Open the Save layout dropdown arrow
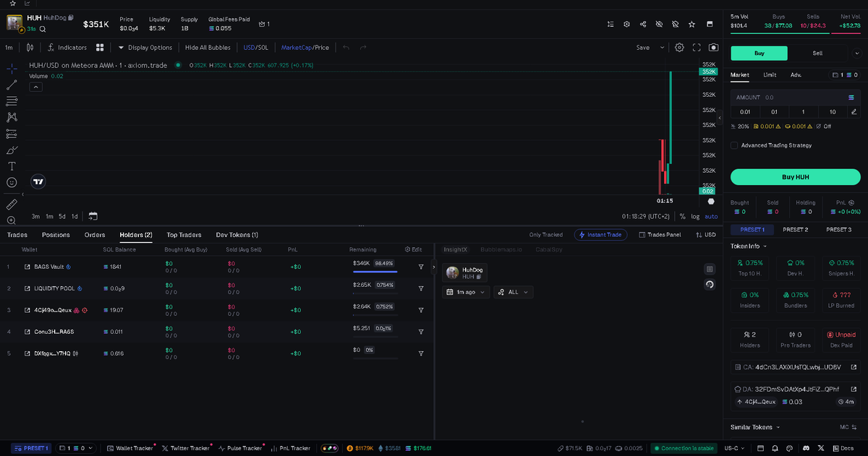 tap(662, 48)
